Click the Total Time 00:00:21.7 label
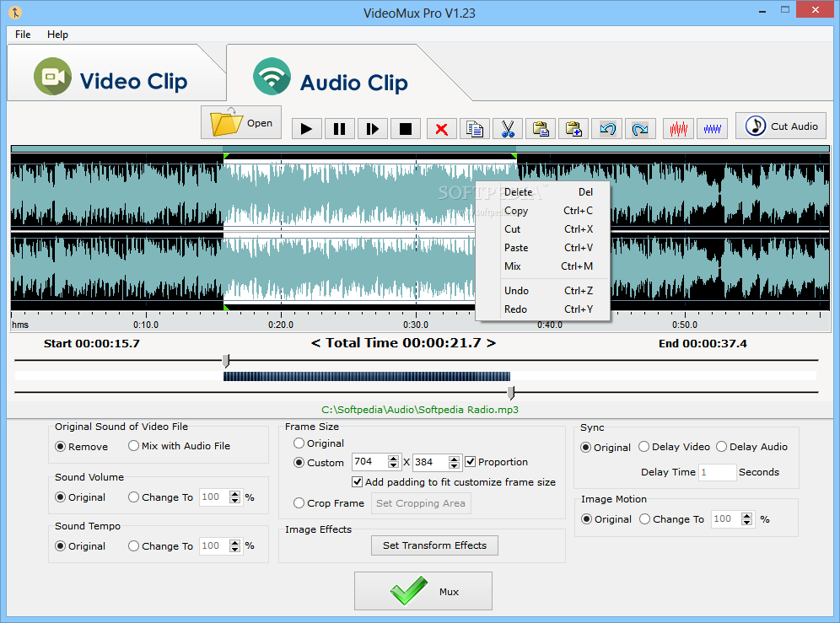Viewport: 840px width, 623px height. [403, 343]
